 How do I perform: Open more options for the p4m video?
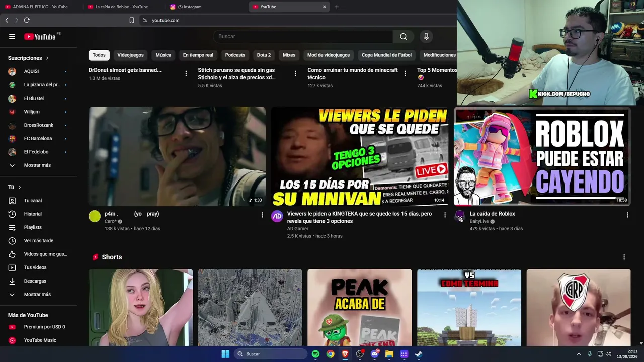[262, 215]
